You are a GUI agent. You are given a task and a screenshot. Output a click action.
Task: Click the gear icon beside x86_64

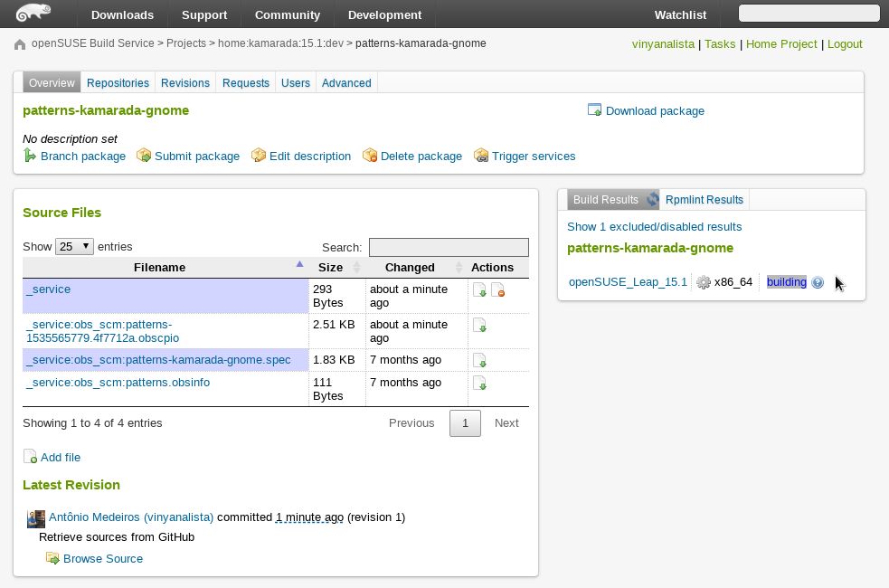tap(703, 282)
